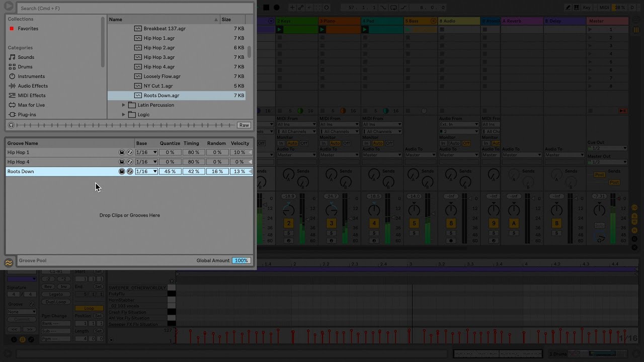Click the save icon for Hip Hop 1 groove
The width and height of the screenshot is (644, 362).
(122, 152)
